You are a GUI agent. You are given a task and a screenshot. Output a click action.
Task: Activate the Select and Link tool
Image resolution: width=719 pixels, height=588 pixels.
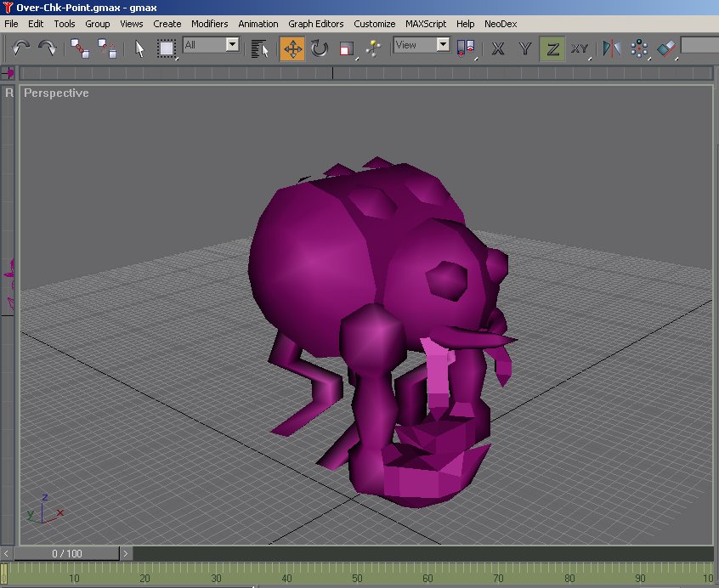[80, 48]
